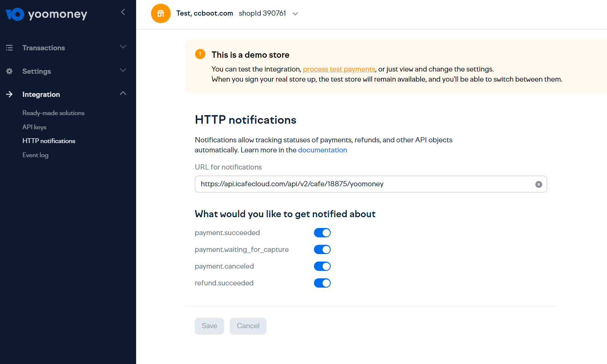Toggle the refund.succeeded switch
Screen dimensions: 607x364
pyautogui.click(x=322, y=283)
